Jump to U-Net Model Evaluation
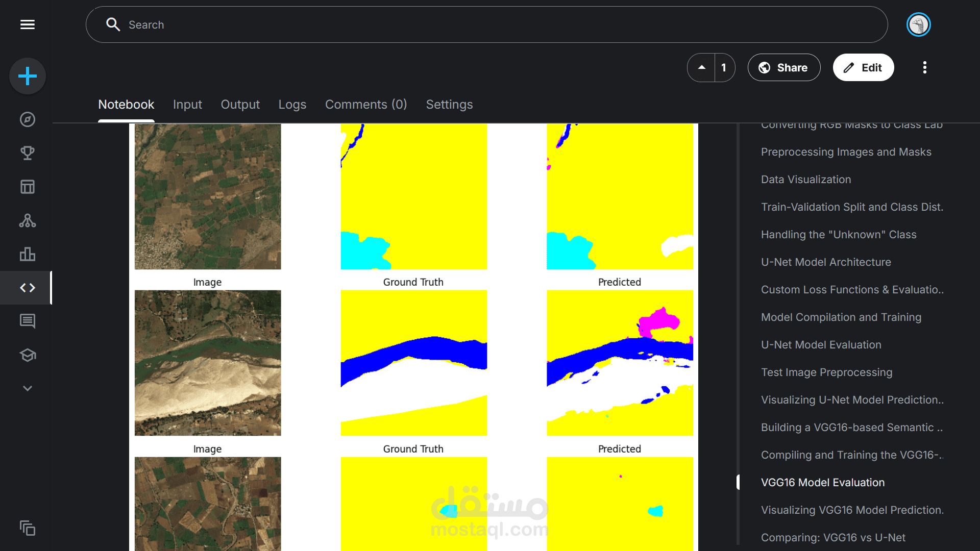The width and height of the screenshot is (980, 551). [821, 345]
